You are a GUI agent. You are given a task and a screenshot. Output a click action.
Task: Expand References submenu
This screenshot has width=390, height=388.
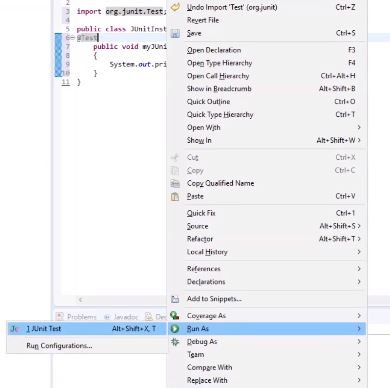point(267,269)
